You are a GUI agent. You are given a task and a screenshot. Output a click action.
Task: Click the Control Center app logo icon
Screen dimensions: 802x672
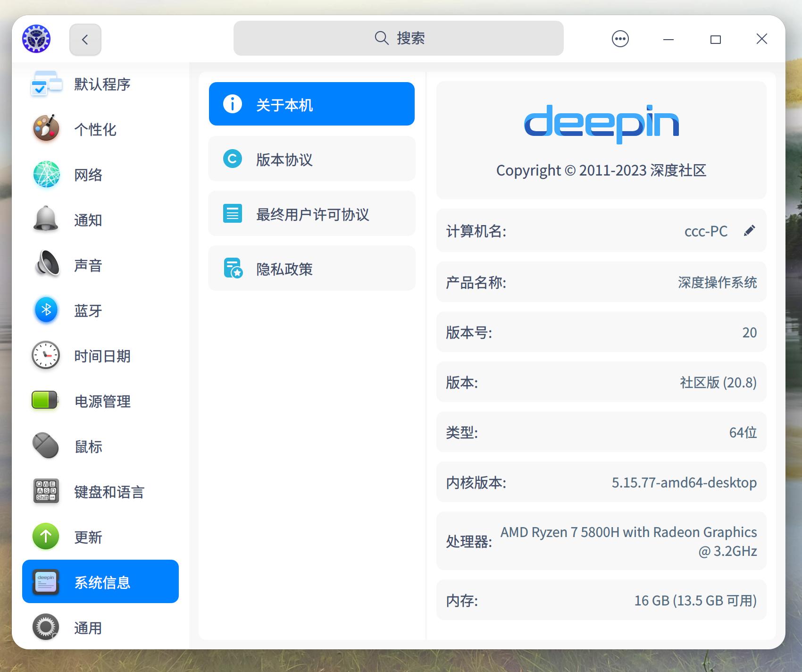[x=36, y=39]
